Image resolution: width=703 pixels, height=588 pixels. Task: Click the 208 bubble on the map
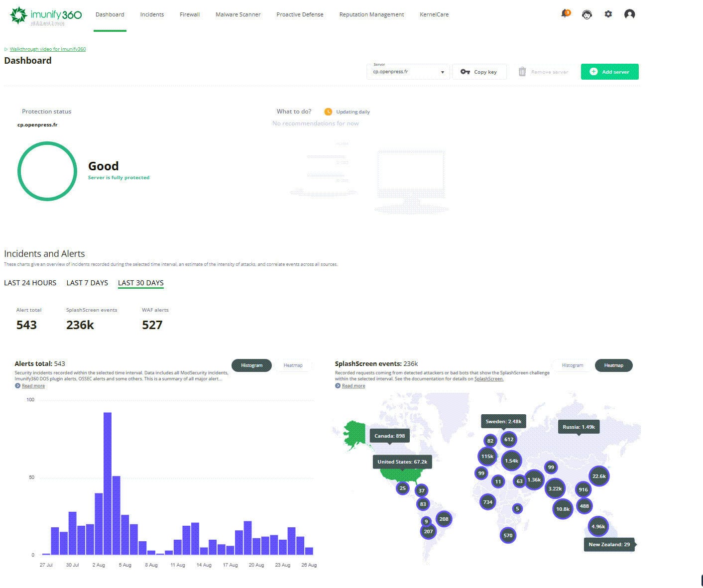click(444, 519)
